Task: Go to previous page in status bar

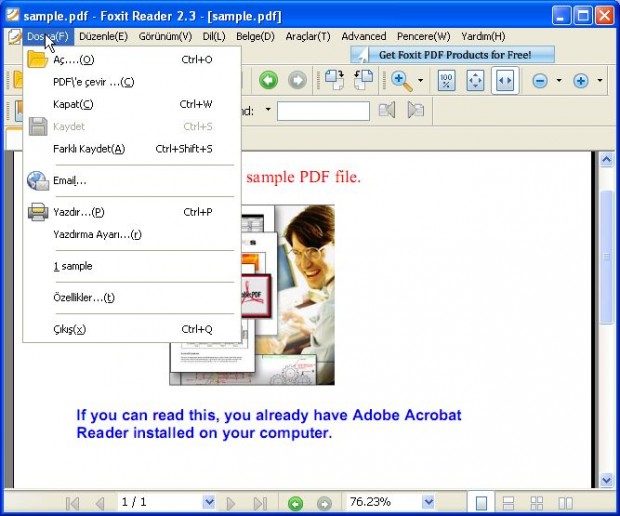Action: tap(100, 503)
